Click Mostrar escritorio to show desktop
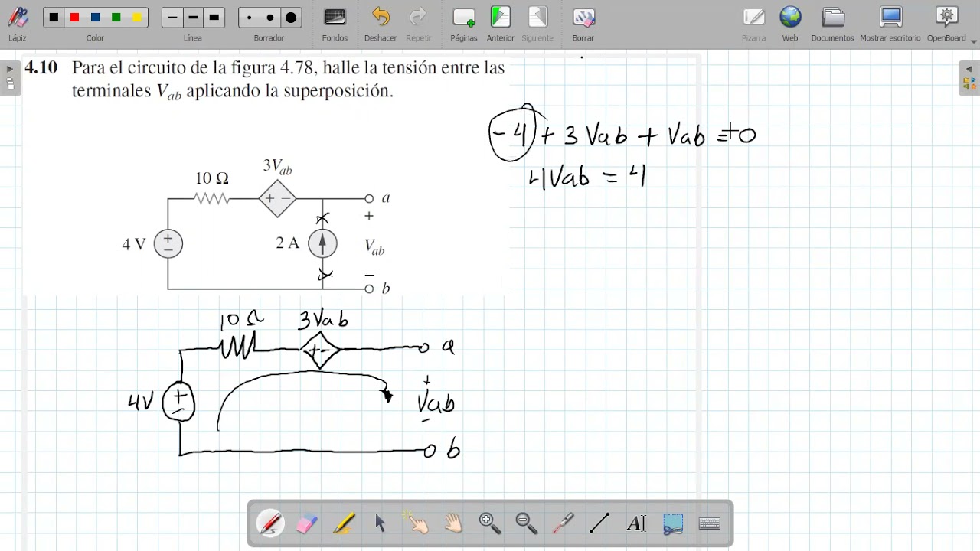Screen dimensions: 980x551 [890, 23]
